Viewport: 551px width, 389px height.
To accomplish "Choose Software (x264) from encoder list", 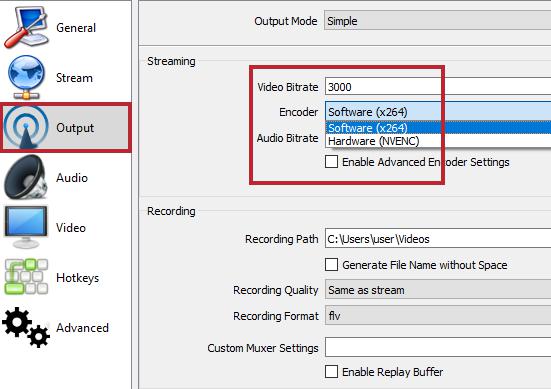I will [x=438, y=128].
